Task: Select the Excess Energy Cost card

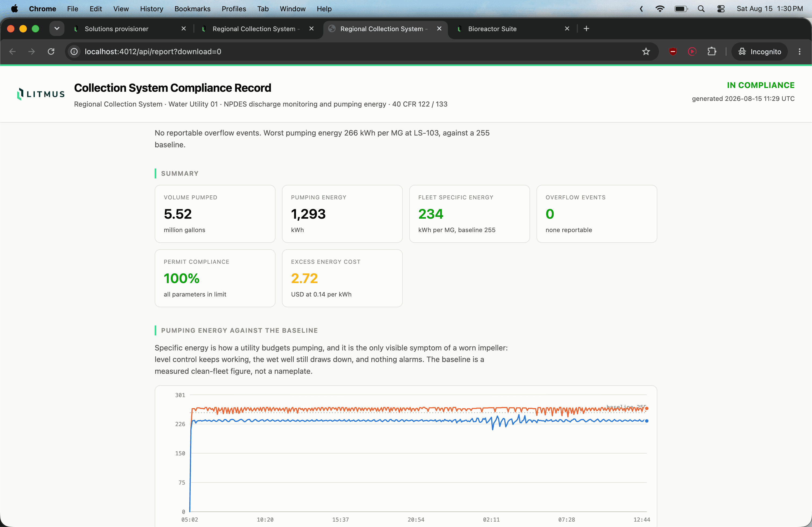Action: click(342, 278)
